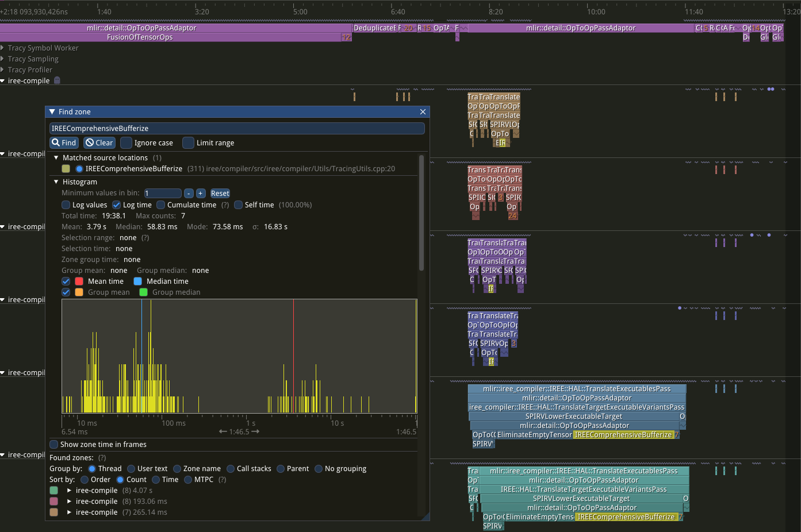Click the help marker beside Found zones
801x532 pixels.
pos(102,457)
